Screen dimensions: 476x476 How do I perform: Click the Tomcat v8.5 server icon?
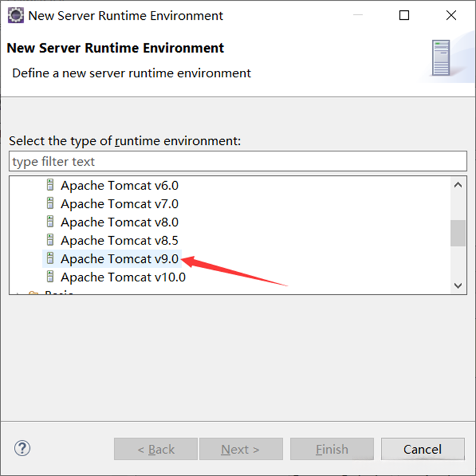tap(50, 241)
